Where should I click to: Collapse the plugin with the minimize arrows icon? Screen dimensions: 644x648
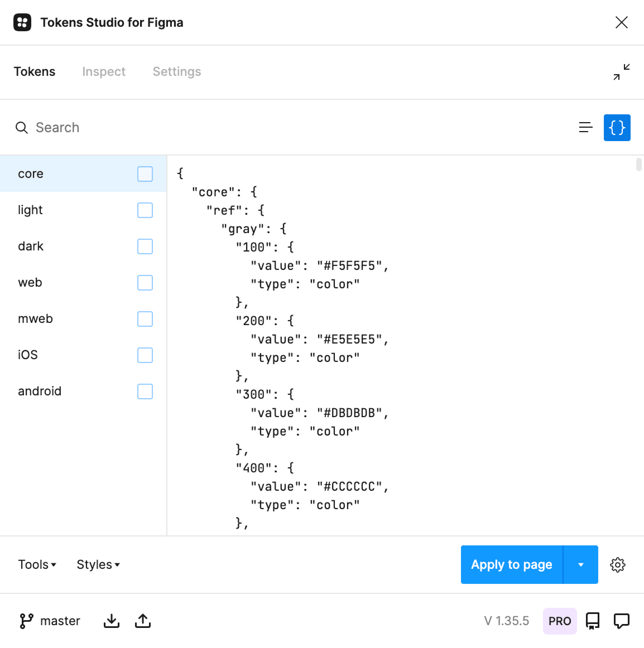[621, 72]
